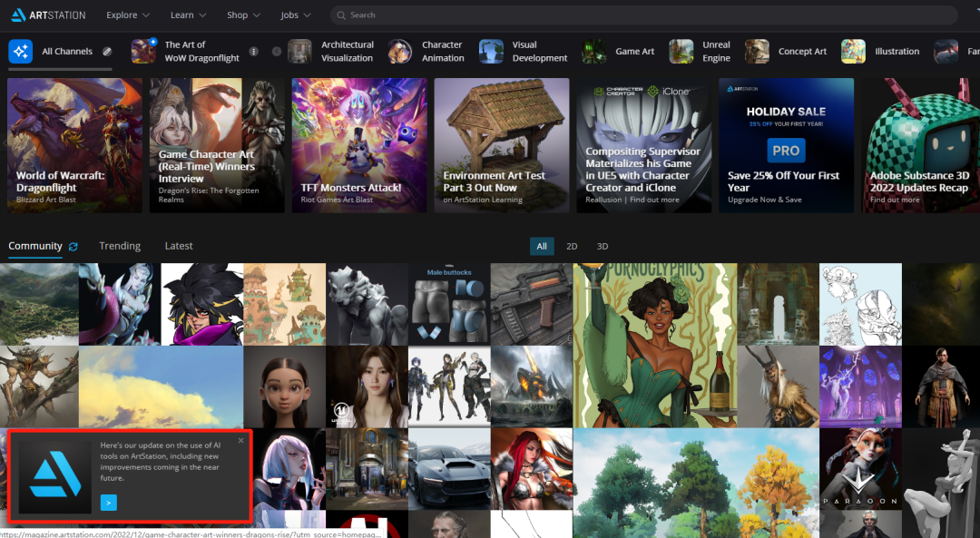Open the green dress poster artwork
This screenshot has height=538, width=980.
click(x=655, y=346)
